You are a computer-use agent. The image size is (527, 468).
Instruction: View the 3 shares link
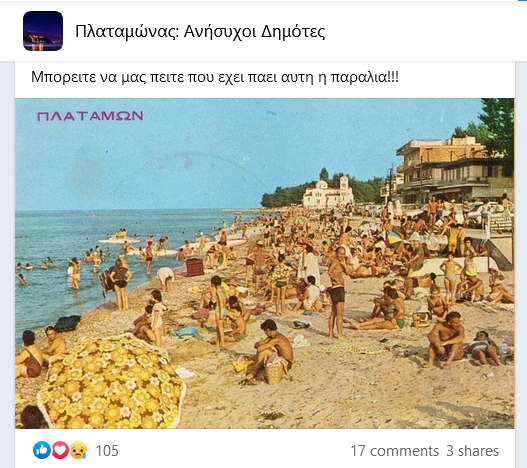472,451
